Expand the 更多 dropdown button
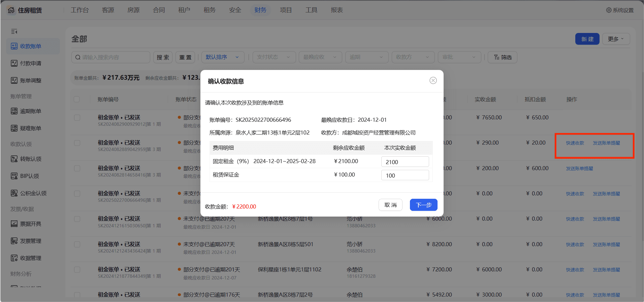Image resolution: width=644 pixels, height=302 pixels. (x=616, y=39)
